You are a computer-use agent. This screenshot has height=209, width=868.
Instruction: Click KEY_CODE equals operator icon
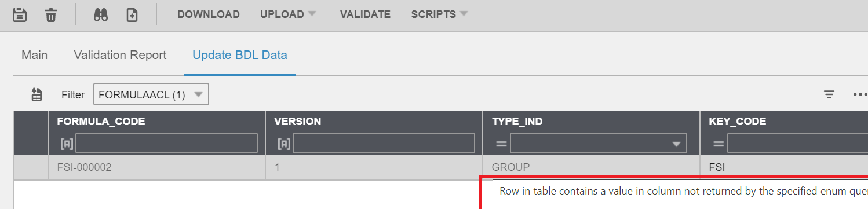coord(719,144)
